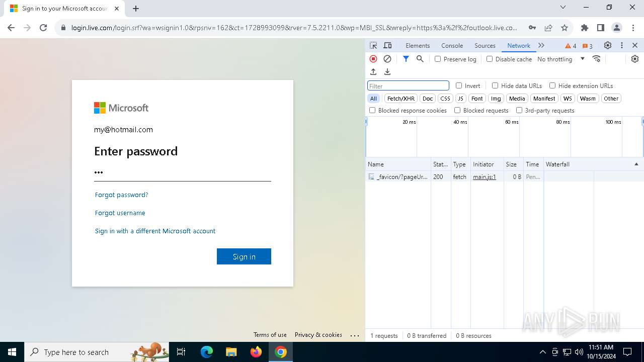644x362 pixels.
Task: Share this page icon
Action: click(548, 28)
